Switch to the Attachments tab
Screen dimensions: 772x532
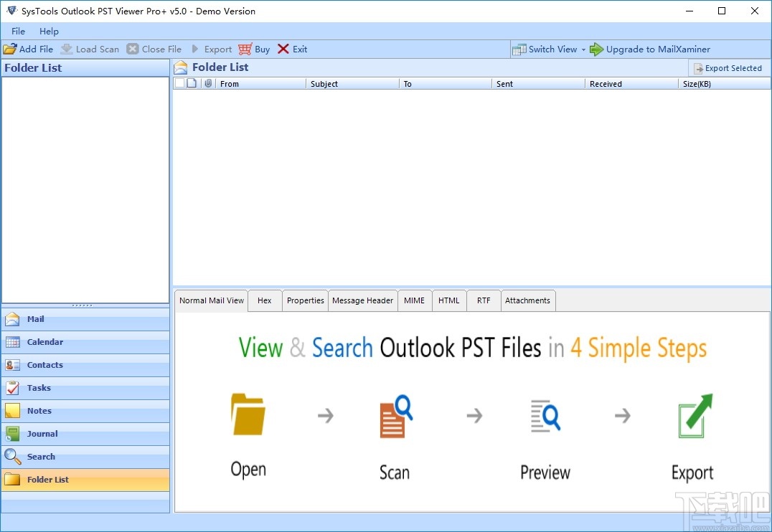[528, 300]
